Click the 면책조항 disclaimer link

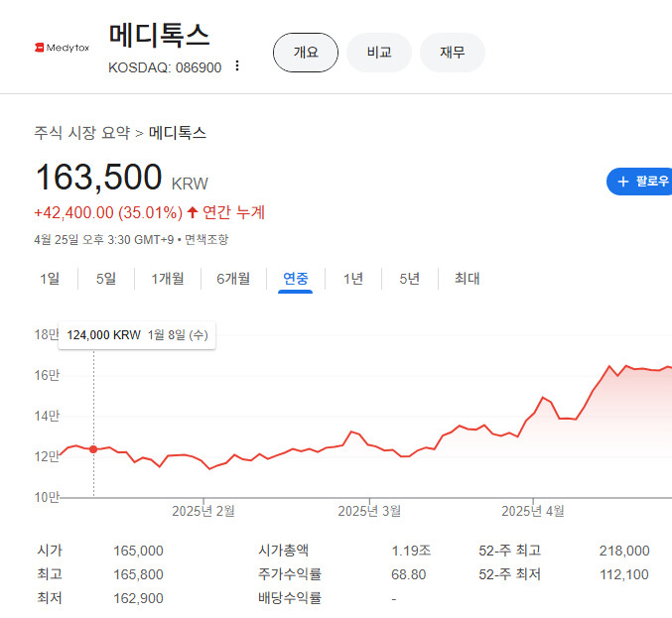click(x=206, y=239)
